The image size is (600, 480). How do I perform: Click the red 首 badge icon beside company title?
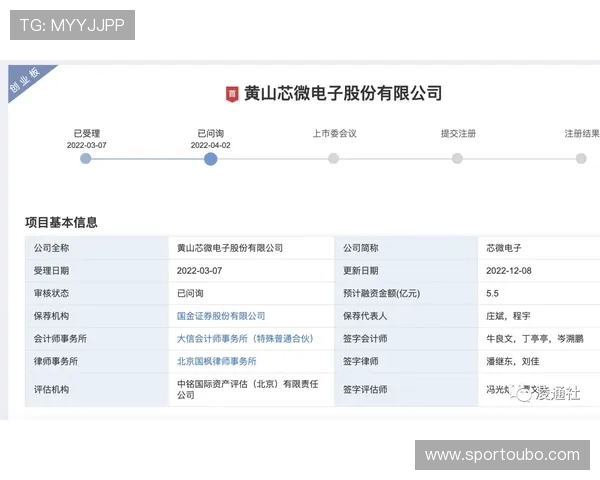point(232,94)
